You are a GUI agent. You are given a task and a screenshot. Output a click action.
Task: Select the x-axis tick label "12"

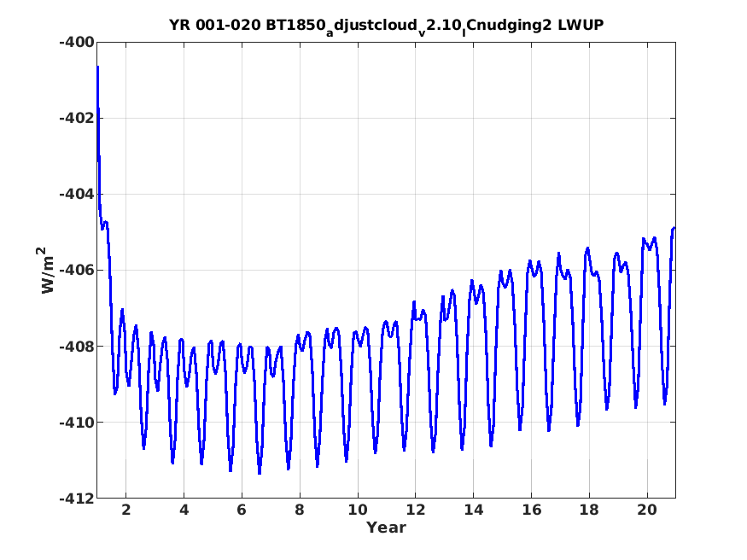tap(416, 510)
